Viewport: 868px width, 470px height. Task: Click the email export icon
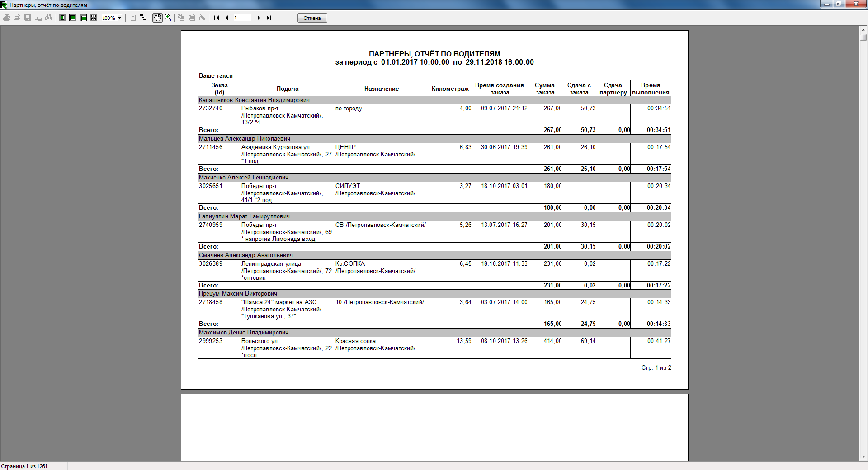[38, 18]
